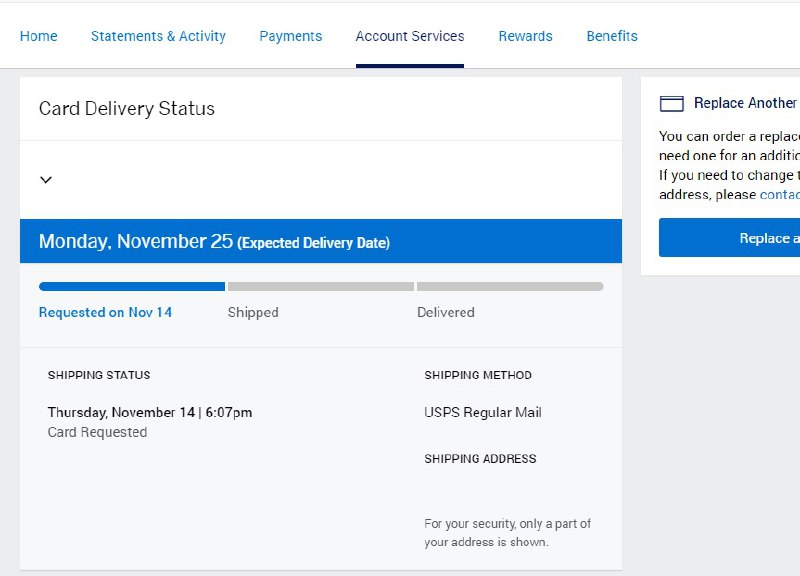This screenshot has width=800, height=576.
Task: Open the Home tab
Action: tap(39, 36)
